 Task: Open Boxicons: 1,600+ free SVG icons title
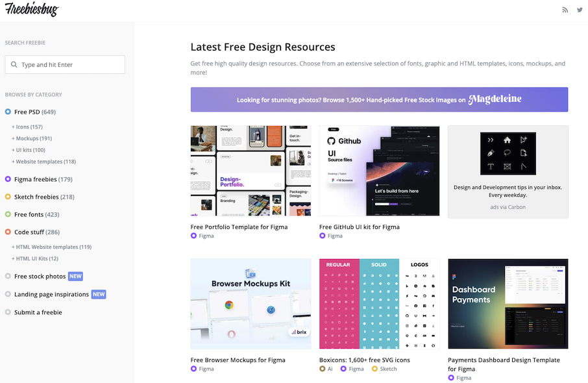point(365,360)
